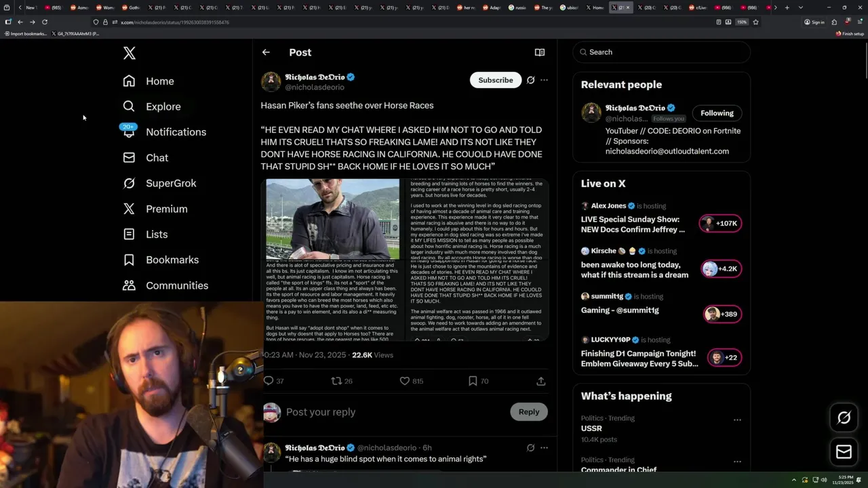Open LUCKYY10P's Finishing D1 Campaign stream
Image resolution: width=868 pixels, height=488 pixels.
[639, 359]
